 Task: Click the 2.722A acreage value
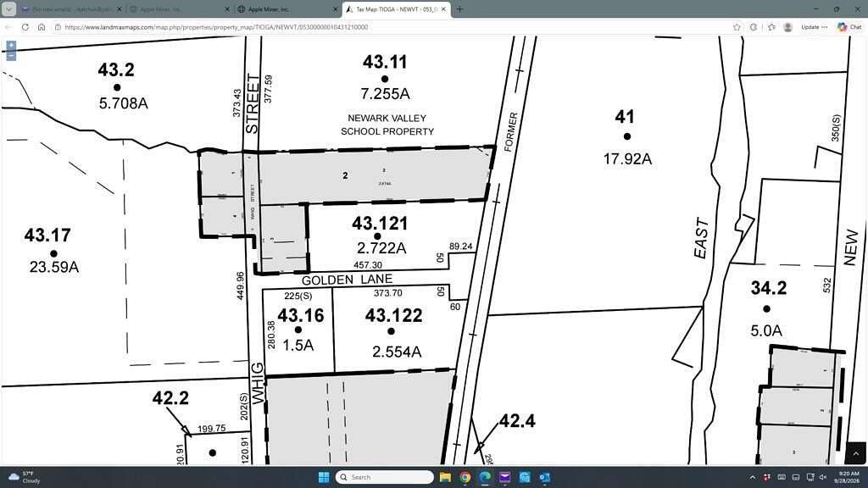[x=381, y=248]
